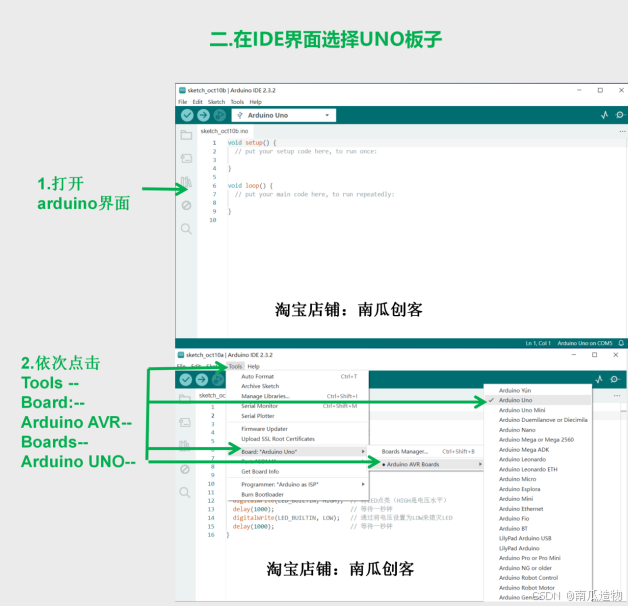The width and height of the screenshot is (628, 607).
Task: Open Help menu in lower IDE window
Action: (254, 366)
